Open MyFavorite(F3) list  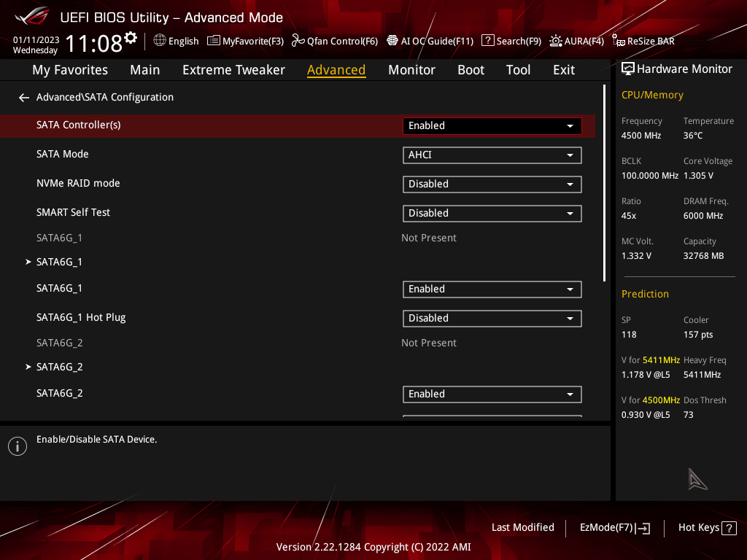point(245,41)
